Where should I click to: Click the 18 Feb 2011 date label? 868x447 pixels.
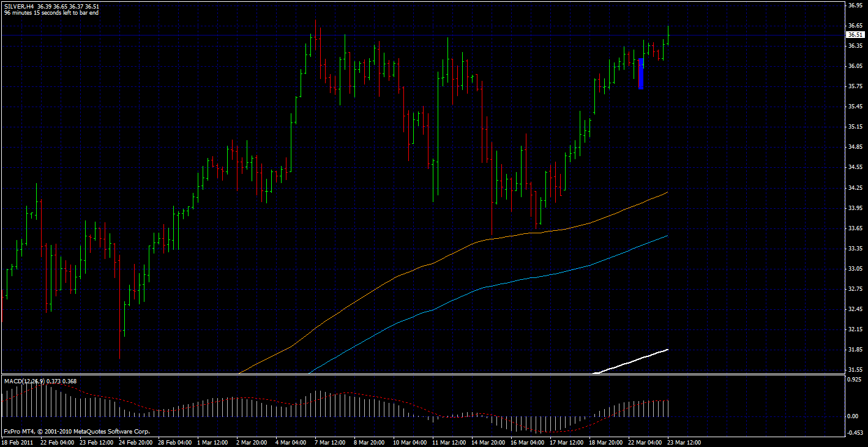pos(17,442)
